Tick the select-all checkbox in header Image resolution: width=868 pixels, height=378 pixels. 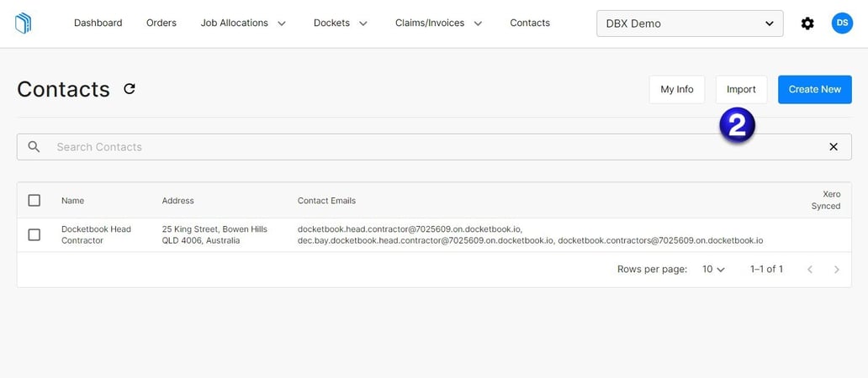point(34,200)
